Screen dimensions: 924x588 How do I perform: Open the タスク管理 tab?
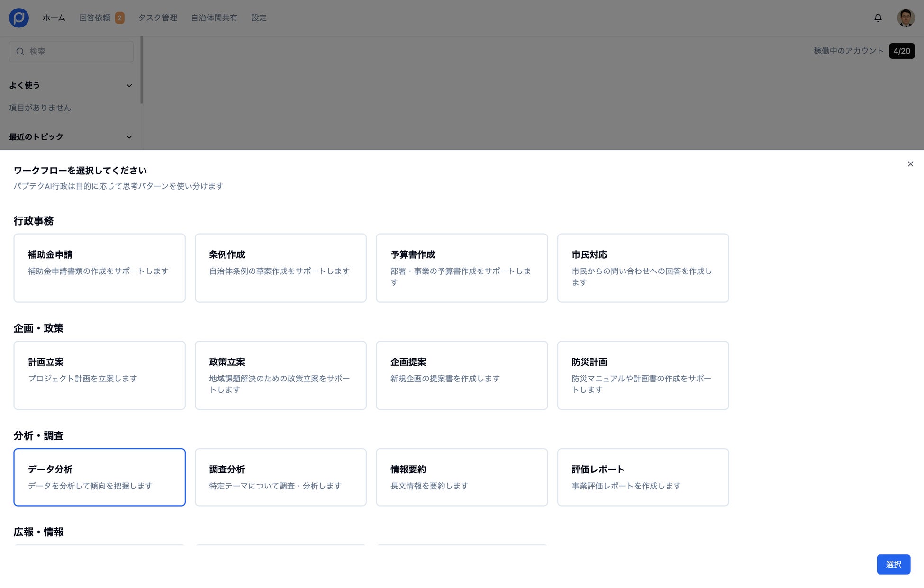157,18
